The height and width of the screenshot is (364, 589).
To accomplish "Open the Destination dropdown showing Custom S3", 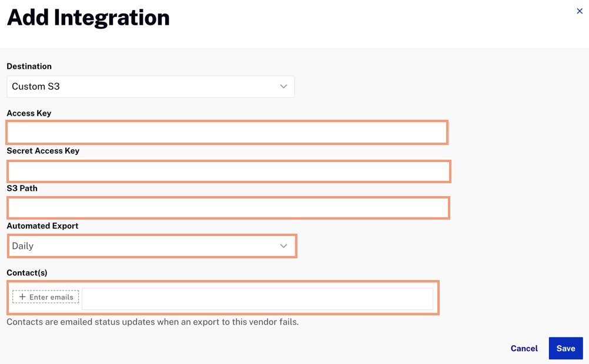I will 150,87.
